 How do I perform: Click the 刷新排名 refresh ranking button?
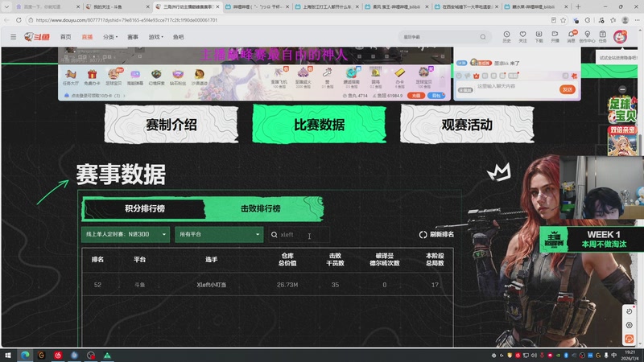(436, 234)
